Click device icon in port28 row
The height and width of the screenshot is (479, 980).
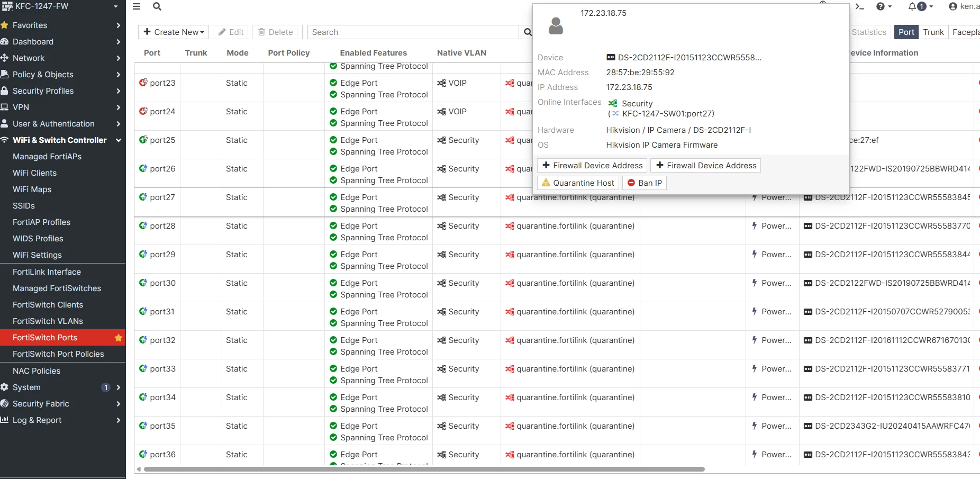point(808,226)
